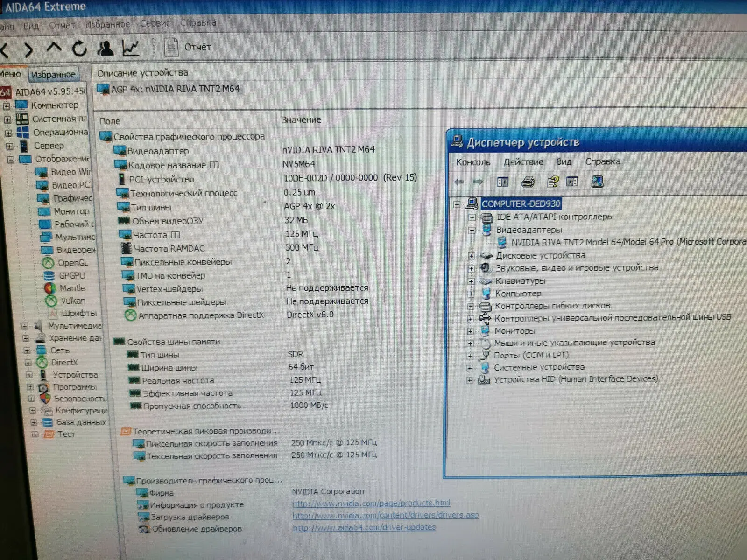Select the AGP 4x: nVIDIA RIVA TNT2 M64 device
747x560 pixels.
170,89
